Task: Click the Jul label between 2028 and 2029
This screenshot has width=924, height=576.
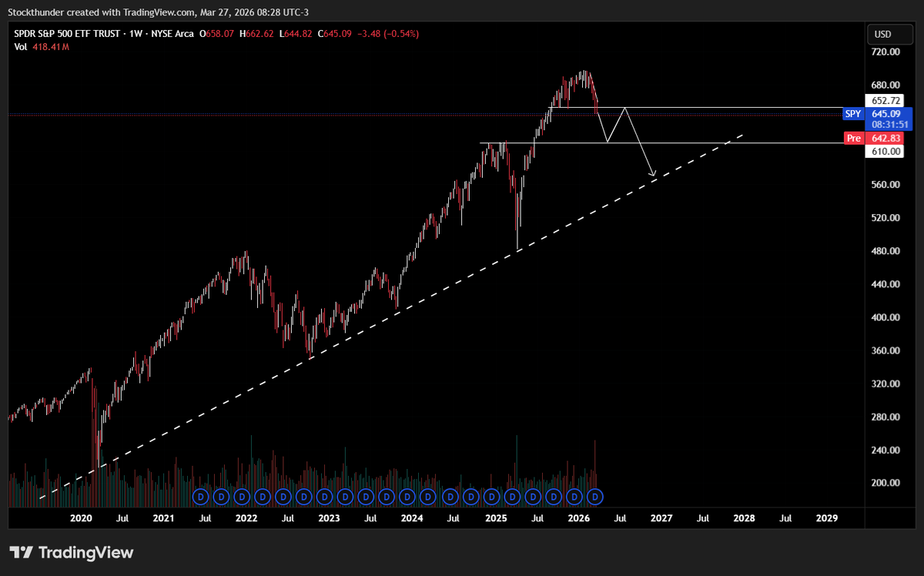Action: click(785, 519)
